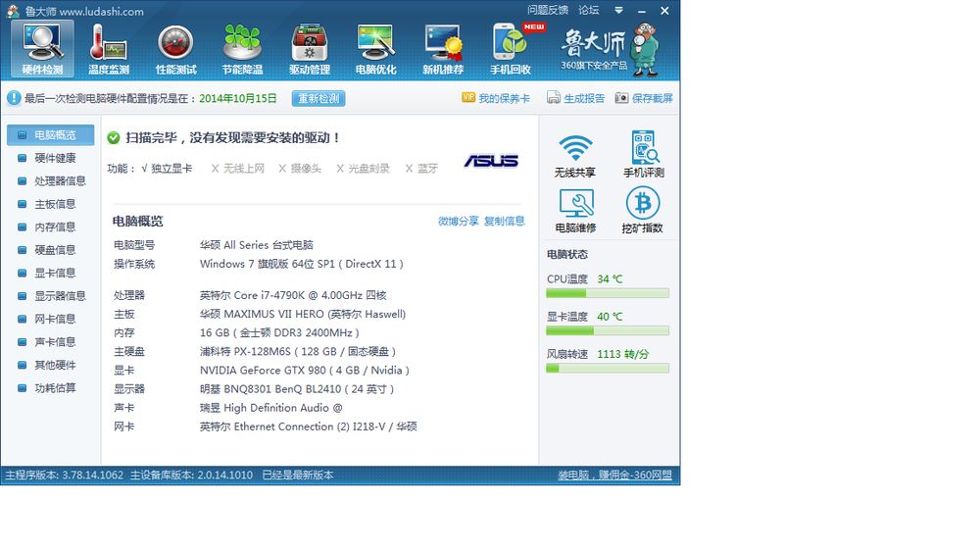Image resolution: width=980 pixels, height=552 pixels.
Task: Click the 蓝牙 feature label
Action: click(427, 169)
